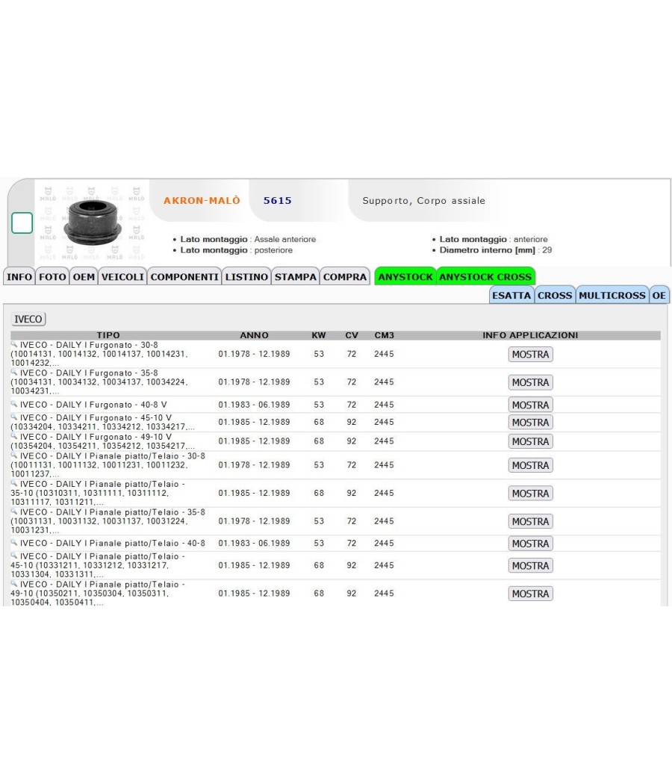Switch to the INFO tab
672x784 pixels.
coord(19,276)
